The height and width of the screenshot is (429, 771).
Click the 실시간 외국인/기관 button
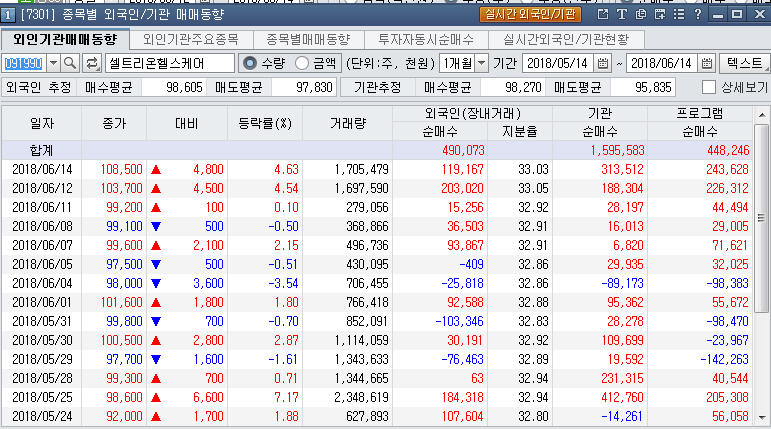pyautogui.click(x=531, y=15)
